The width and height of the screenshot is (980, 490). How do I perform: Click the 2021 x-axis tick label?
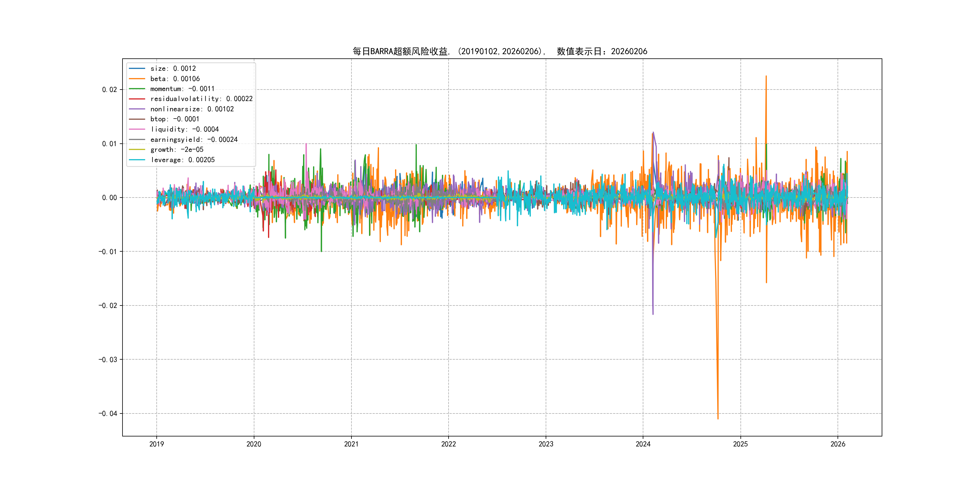click(x=351, y=444)
